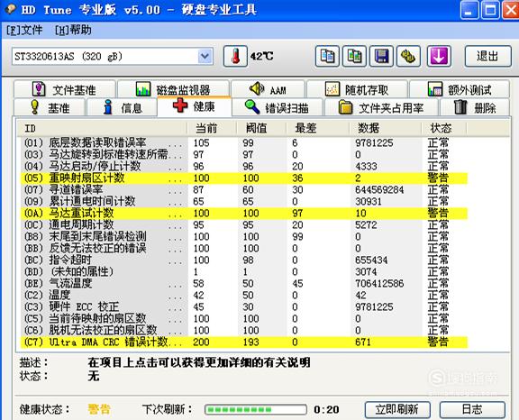Click the 0:20 refresh countdown timer

tap(326, 410)
